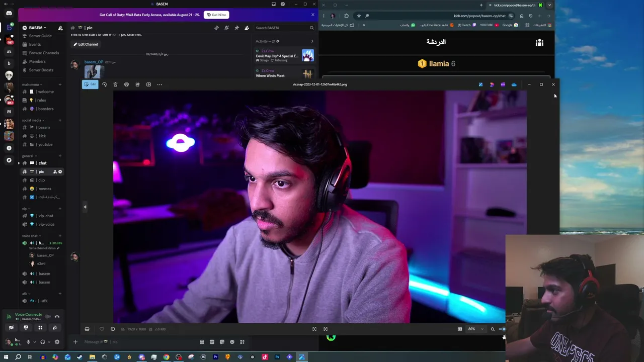Print the image from the Photos toolbar
This screenshot has height=362, width=644.
tap(126, 84)
